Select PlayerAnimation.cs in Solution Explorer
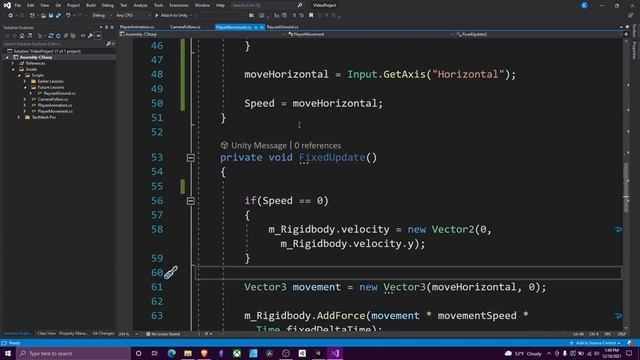Viewport: 640px width, 360px height. (55, 105)
